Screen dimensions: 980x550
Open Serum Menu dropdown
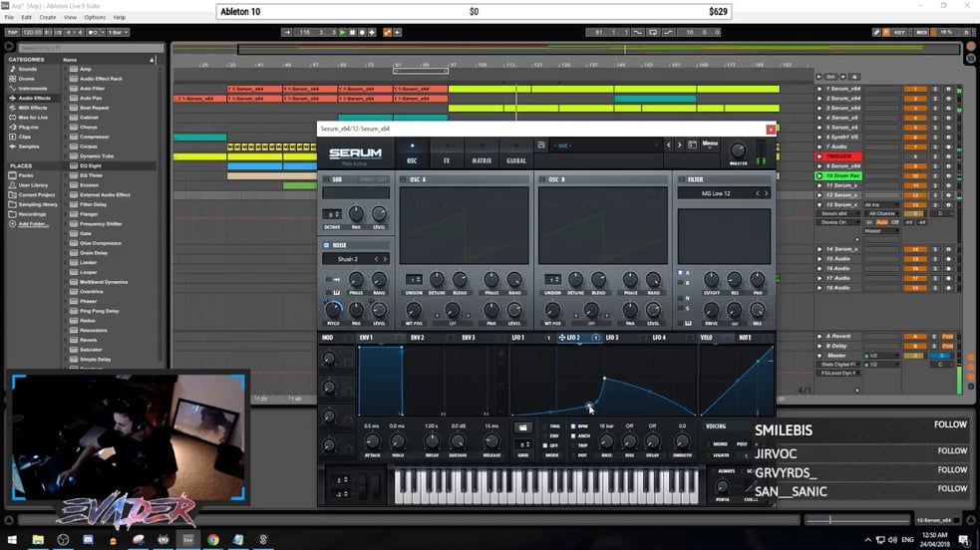point(710,144)
